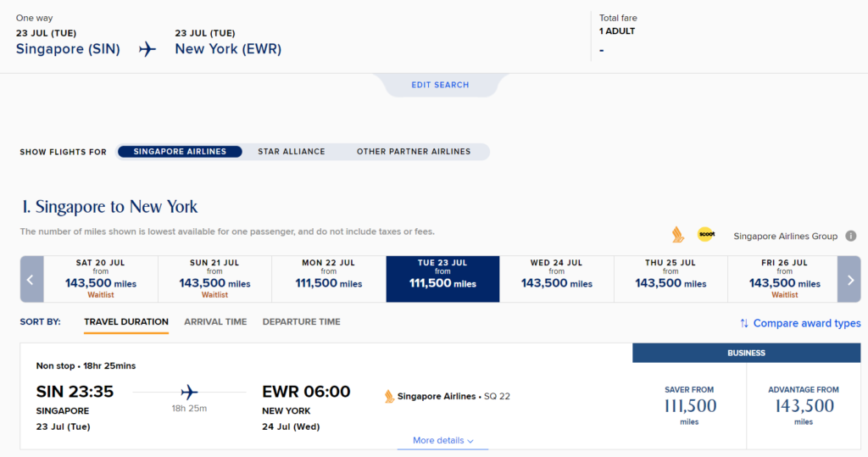868x457 pixels.
Task: Show Other Partner Airlines flights
Action: coord(413,152)
